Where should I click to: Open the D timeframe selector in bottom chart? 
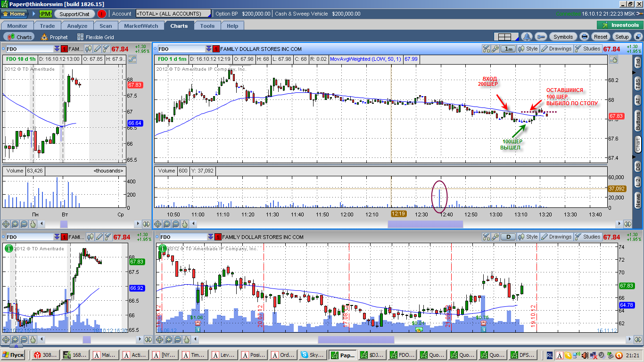pos(508,237)
